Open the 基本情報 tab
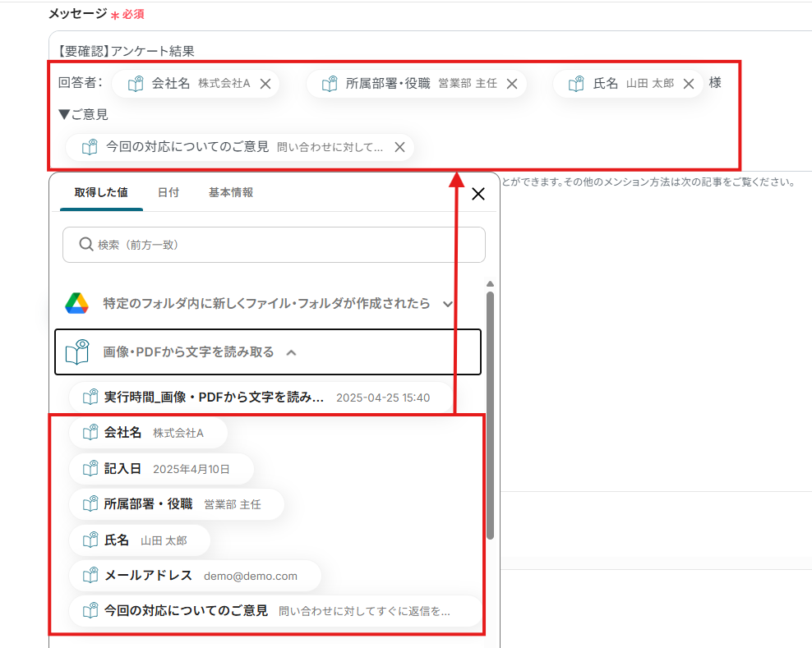 [x=231, y=192]
